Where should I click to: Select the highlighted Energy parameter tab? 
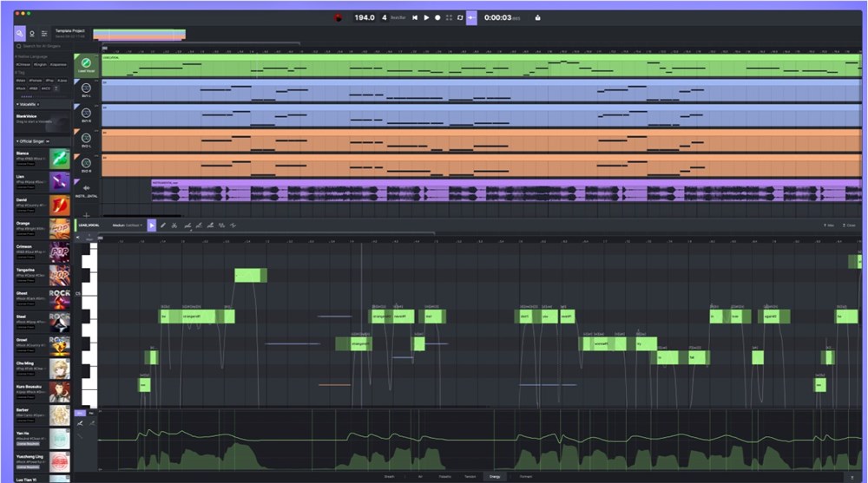point(495,476)
